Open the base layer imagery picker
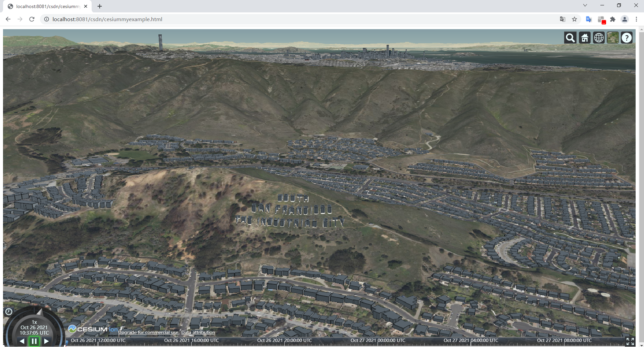644x347 pixels. (613, 38)
